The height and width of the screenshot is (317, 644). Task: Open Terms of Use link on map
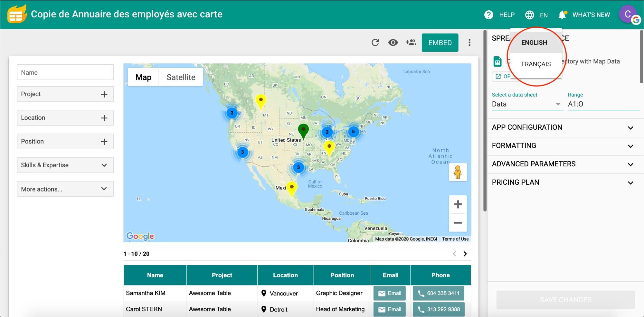[455, 239]
